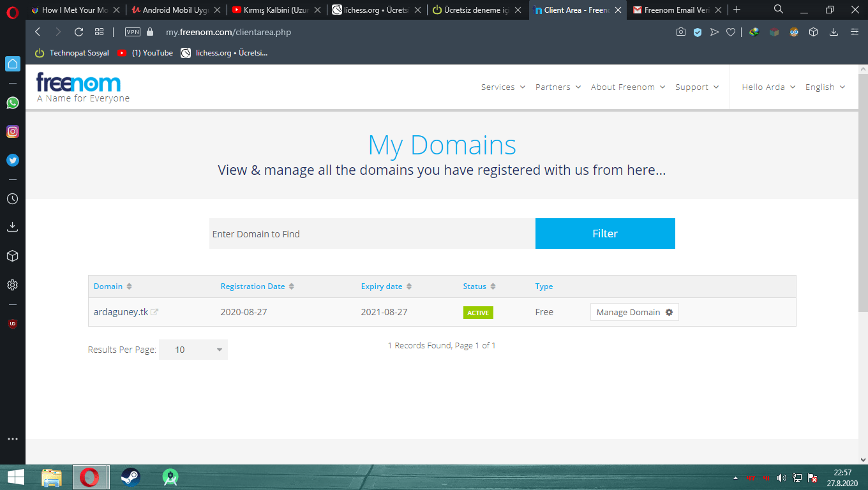Bookmark this page with the heart icon
This screenshot has height=490, width=868.
click(x=731, y=32)
